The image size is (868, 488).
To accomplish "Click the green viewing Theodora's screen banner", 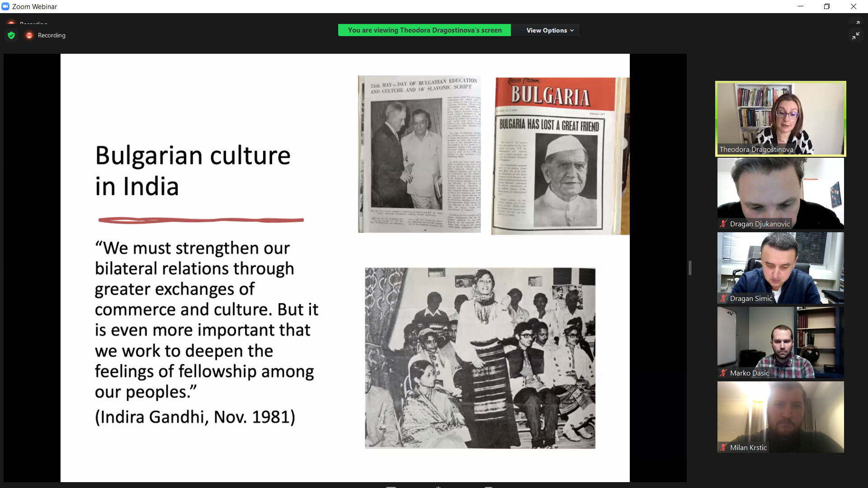I will pos(425,30).
